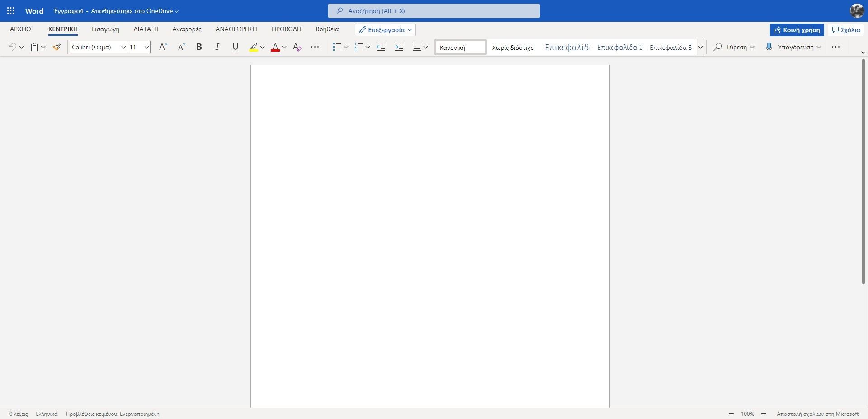This screenshot has width=868, height=419.
Task: Apply italic formatting
Action: coord(217,47)
